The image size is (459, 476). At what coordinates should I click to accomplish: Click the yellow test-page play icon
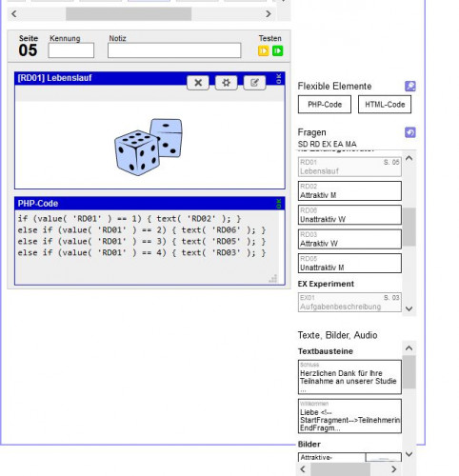coord(263,50)
